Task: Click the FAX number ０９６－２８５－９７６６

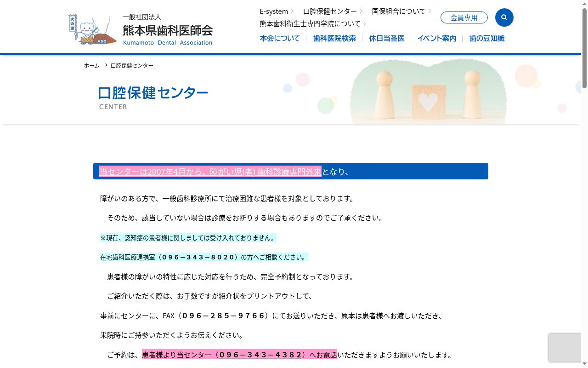Action: [223, 316]
